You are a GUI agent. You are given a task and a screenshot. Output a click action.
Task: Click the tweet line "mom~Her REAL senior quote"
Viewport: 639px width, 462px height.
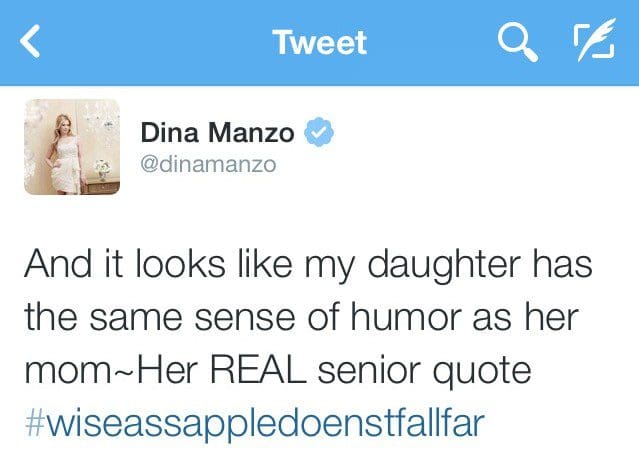pos(278,372)
